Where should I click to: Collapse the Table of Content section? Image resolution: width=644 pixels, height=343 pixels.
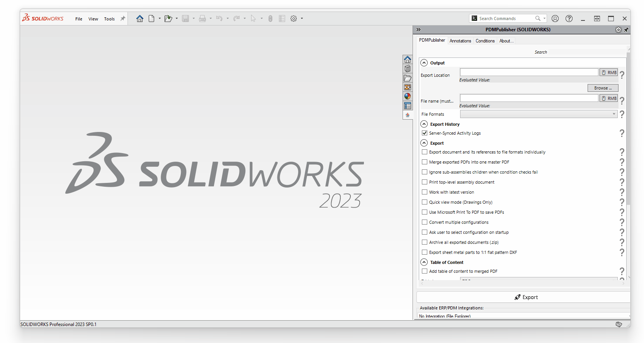click(x=424, y=262)
